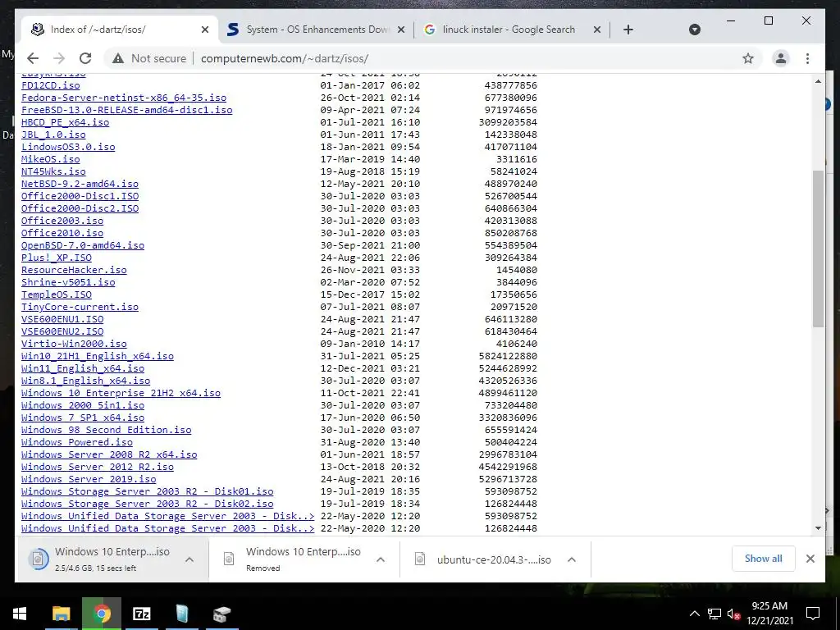Open the Windows Start menu
840x630 pixels.
(x=20, y=614)
